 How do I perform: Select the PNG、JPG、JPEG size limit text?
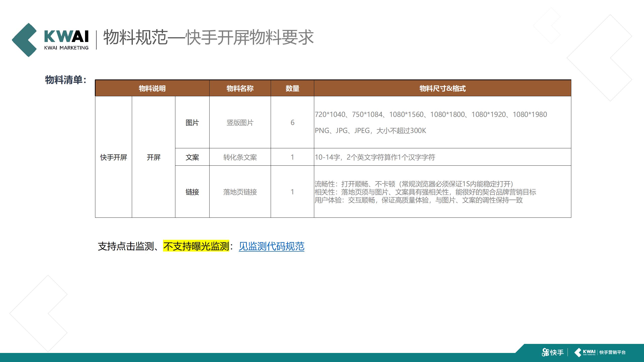(370, 130)
